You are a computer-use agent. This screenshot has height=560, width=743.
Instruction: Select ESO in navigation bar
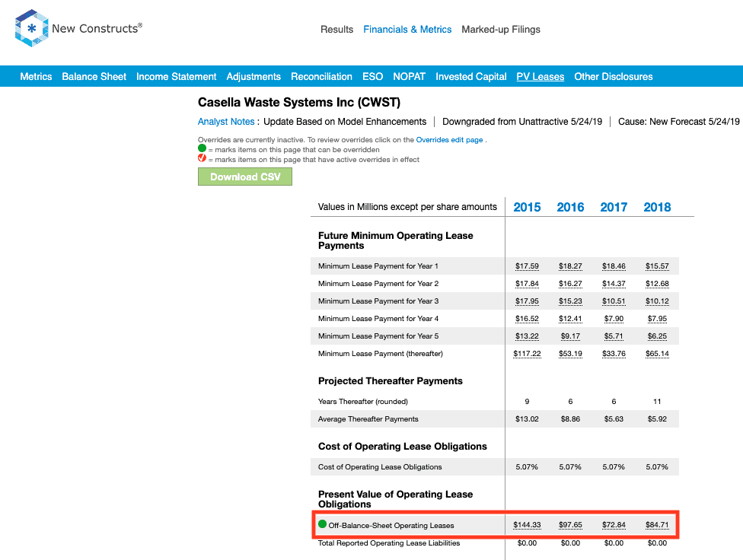372,76
